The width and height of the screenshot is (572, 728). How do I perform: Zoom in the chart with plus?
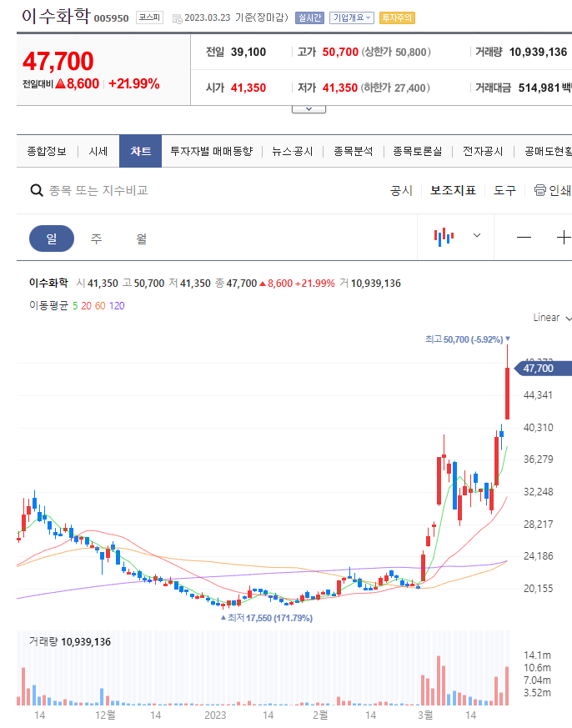[x=563, y=238]
